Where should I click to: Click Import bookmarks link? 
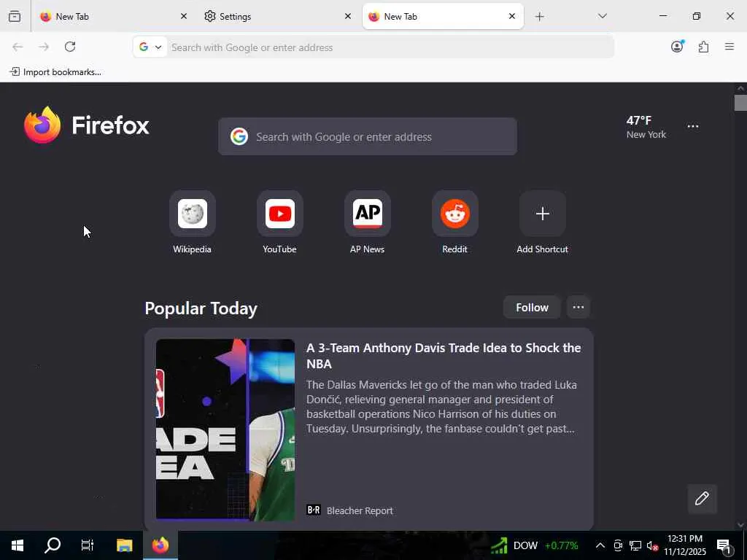point(55,72)
